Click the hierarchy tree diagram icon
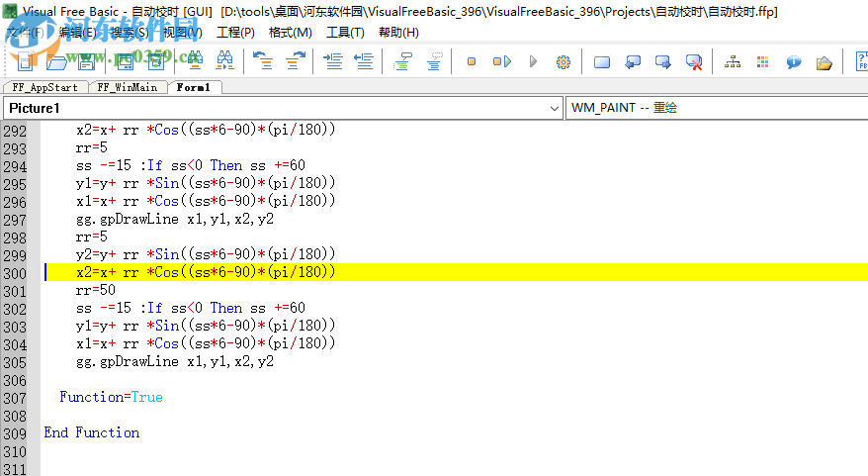Viewport: 868px width, 476px height. [733, 62]
